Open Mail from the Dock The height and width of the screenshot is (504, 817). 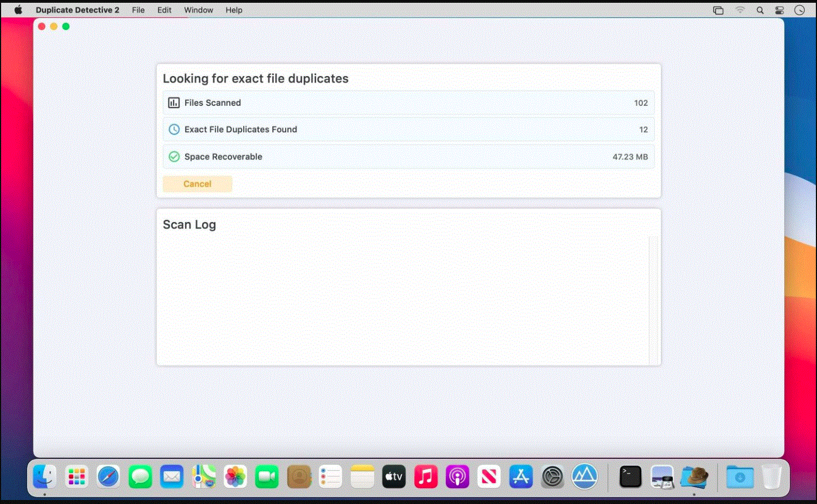pyautogui.click(x=172, y=477)
